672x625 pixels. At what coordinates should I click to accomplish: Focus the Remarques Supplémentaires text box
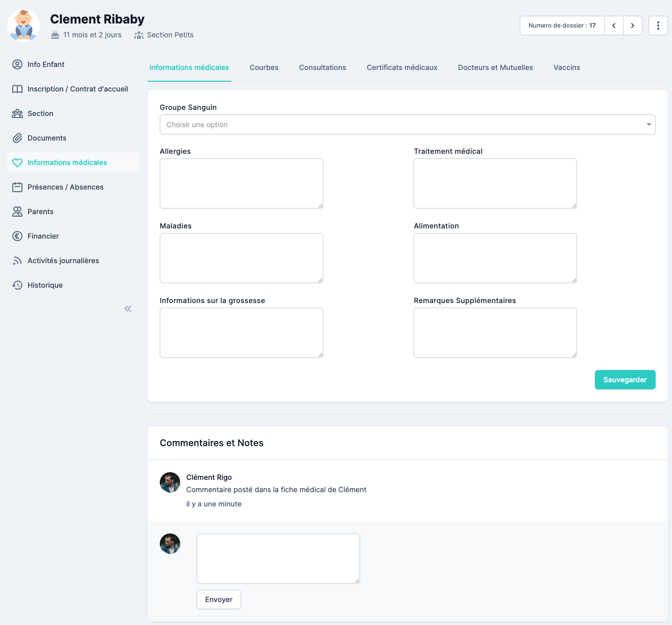(495, 333)
